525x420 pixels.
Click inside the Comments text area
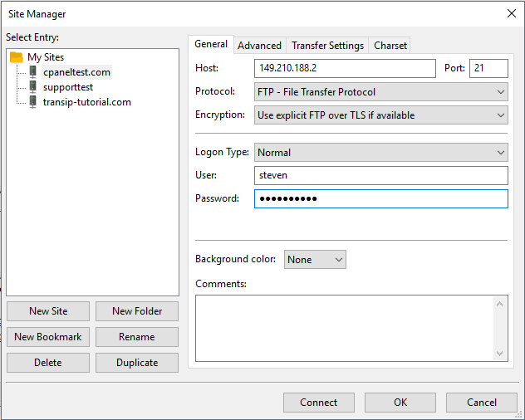pyautogui.click(x=345, y=328)
